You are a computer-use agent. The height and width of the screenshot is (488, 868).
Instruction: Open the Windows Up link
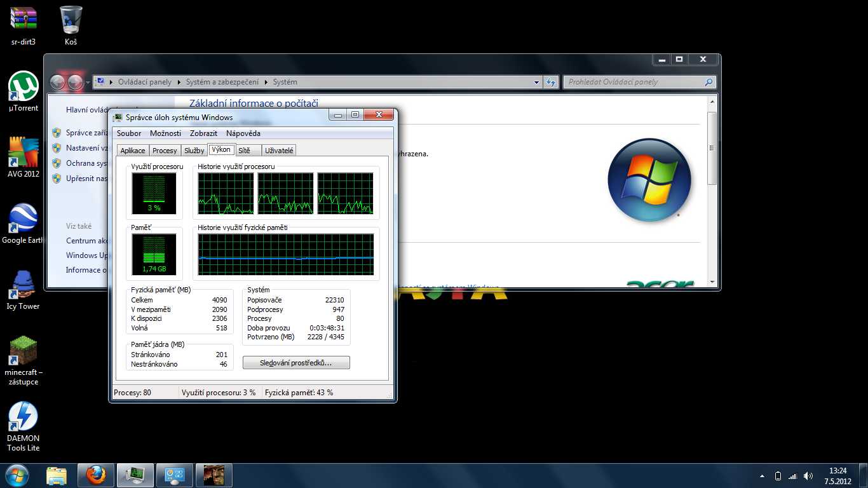(87, 255)
